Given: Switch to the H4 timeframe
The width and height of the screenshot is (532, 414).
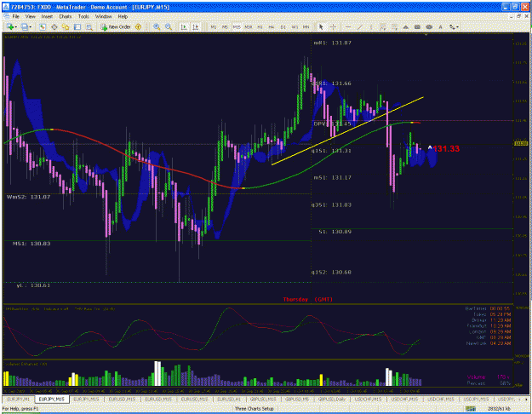Looking at the screenshot, I should pyautogui.click(x=271, y=26).
